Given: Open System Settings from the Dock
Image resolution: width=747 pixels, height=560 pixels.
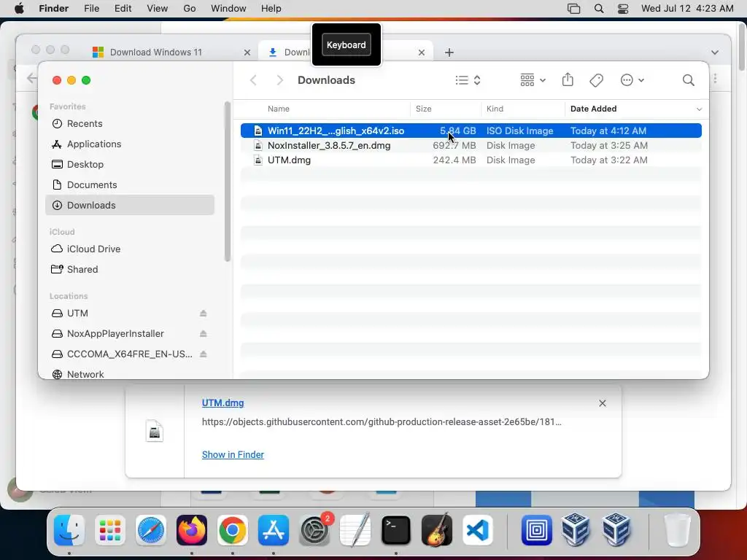Looking at the screenshot, I should [314, 530].
